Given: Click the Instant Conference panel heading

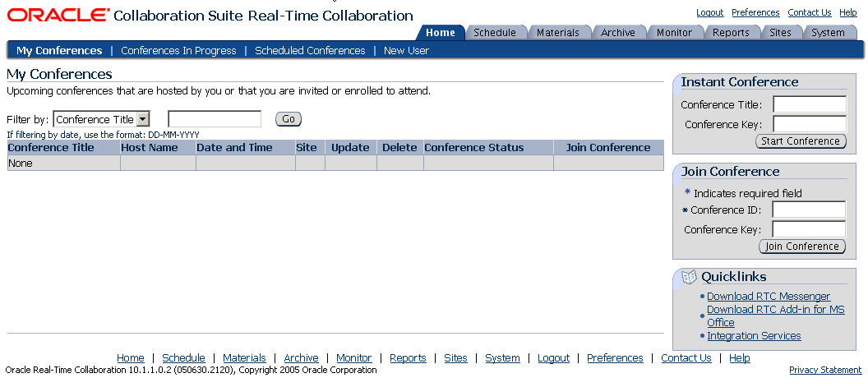Looking at the screenshot, I should (740, 82).
